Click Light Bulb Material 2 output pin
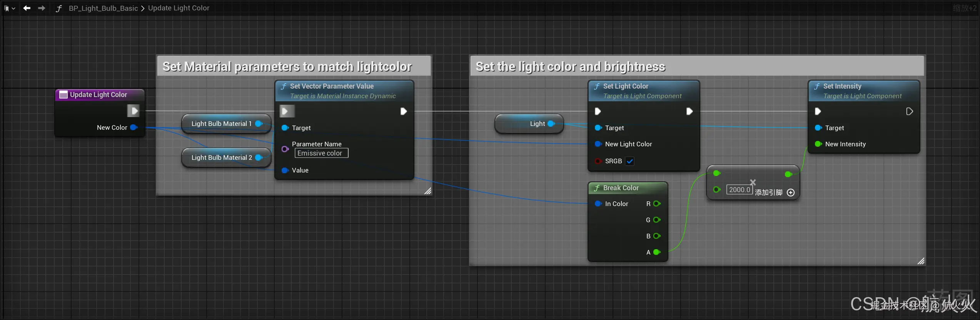 pos(259,157)
